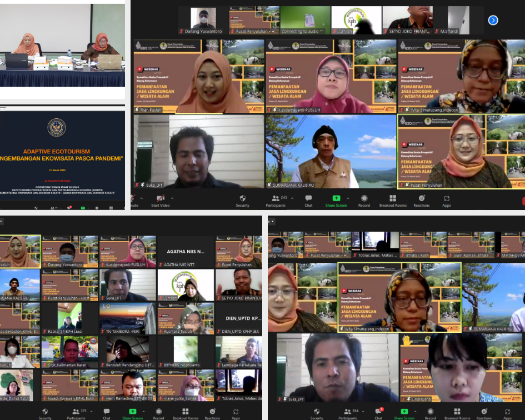The width and height of the screenshot is (525, 420).
Task: Select Suka_LPT tile in 394-participant window
Action: click(338, 367)
